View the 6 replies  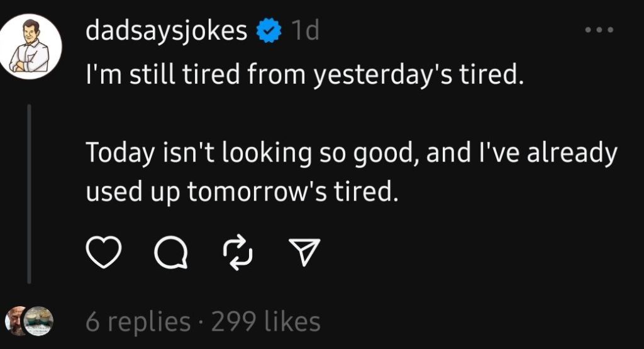[138, 322]
